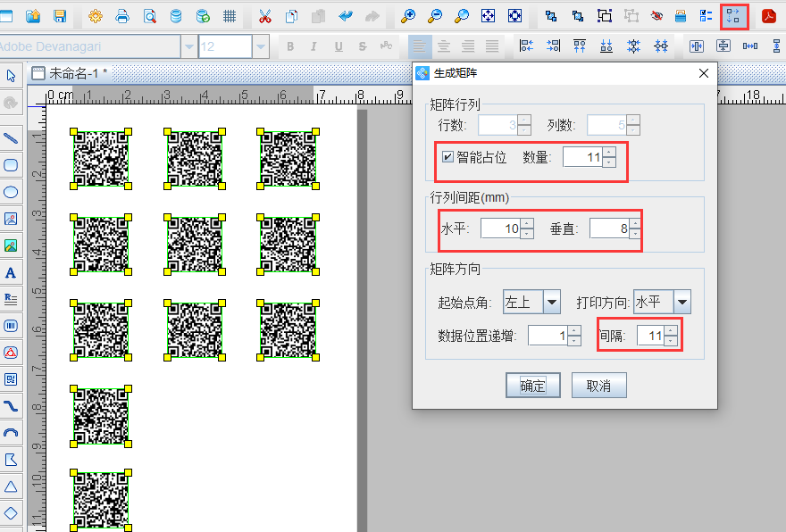
Task: Open the generate matrix tool in toolbar
Action: [732, 15]
